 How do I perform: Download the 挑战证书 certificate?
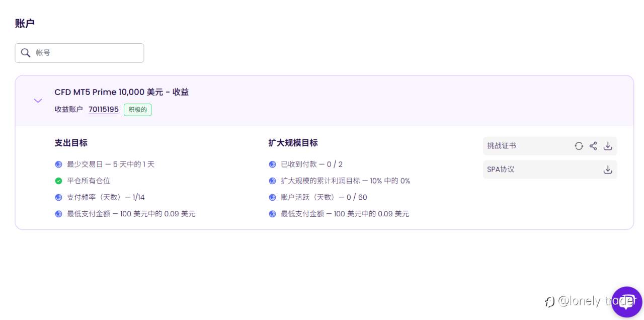click(608, 146)
